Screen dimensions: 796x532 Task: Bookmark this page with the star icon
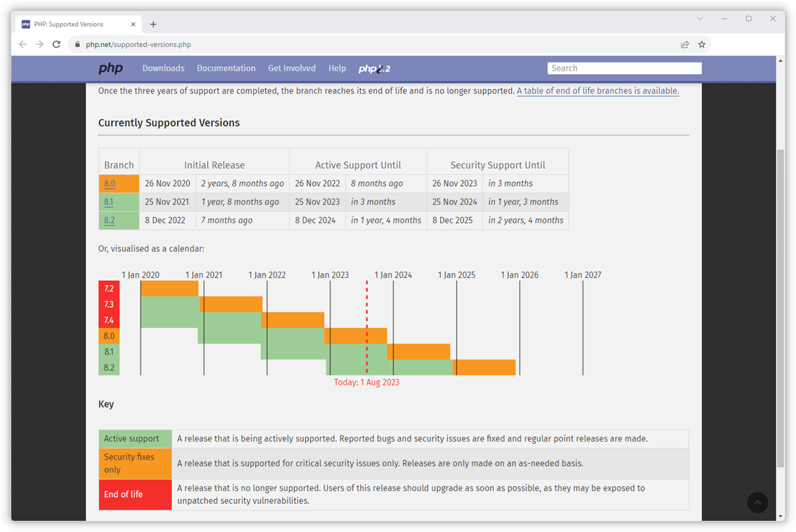click(701, 45)
